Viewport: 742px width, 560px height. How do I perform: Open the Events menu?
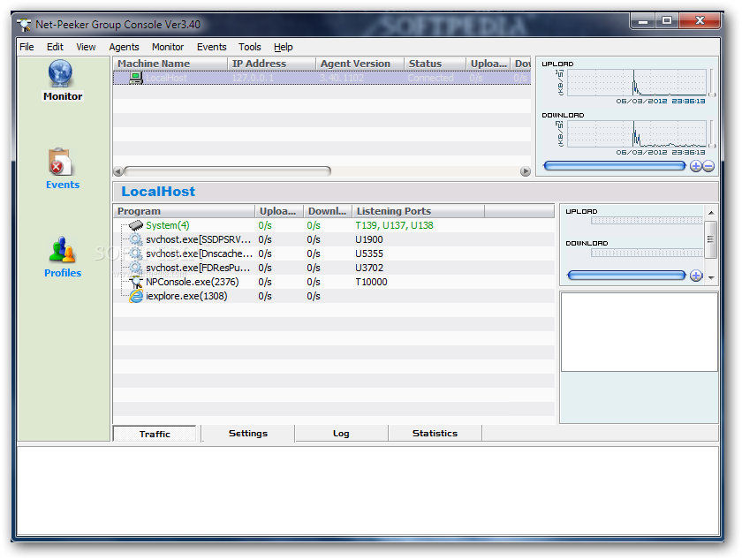click(211, 47)
